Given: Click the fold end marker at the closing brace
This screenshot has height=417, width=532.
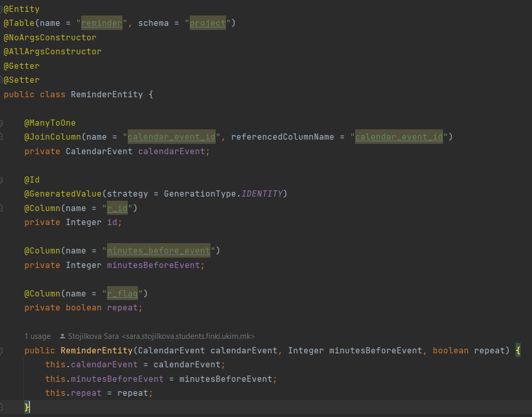Looking at the screenshot, I should click(2, 407).
